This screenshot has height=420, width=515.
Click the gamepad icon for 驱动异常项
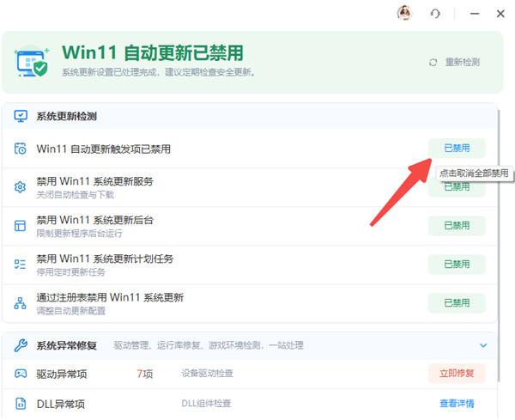point(21,374)
